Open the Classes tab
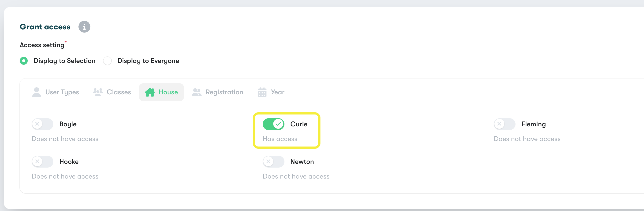The image size is (644, 211). coord(112,92)
